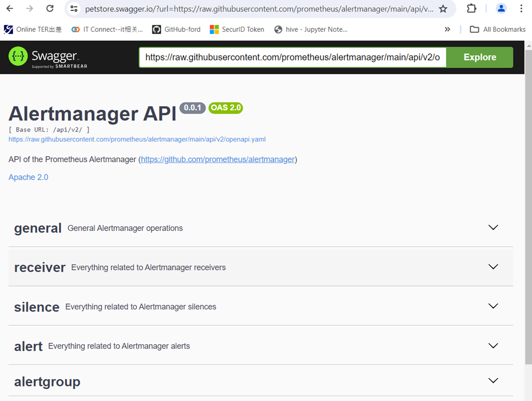Open Chrome three-dot menu

[521, 9]
